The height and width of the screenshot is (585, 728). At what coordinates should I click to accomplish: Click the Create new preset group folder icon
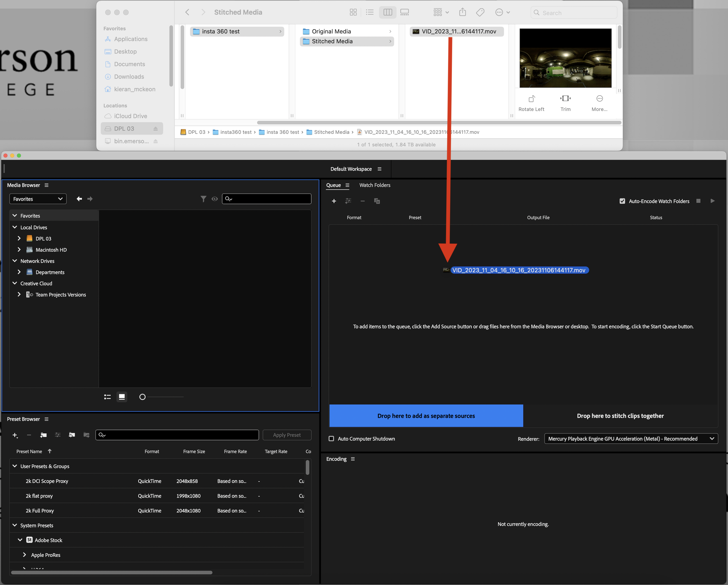(43, 435)
